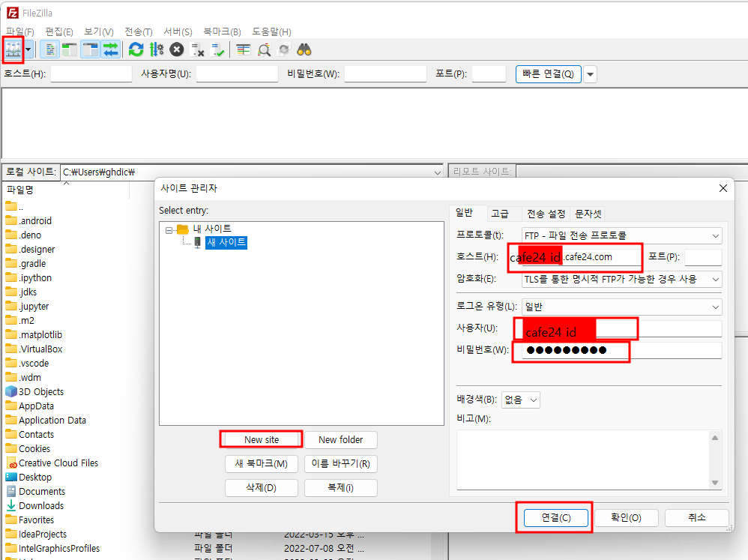
Task: Open the 전송(T) menu
Action: pos(139,31)
